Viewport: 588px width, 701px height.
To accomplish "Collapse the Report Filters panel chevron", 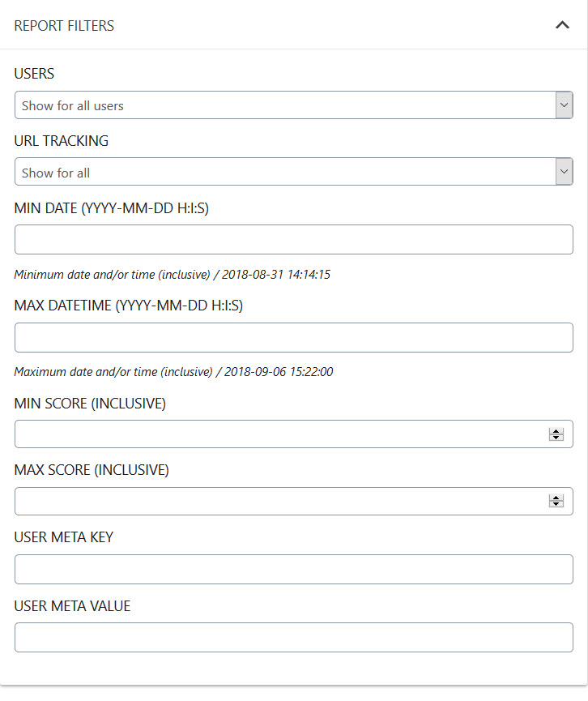I will click(x=562, y=25).
